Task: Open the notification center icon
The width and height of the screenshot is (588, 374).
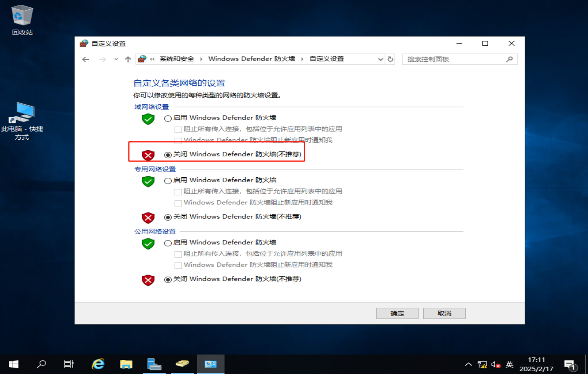Action: click(570, 365)
